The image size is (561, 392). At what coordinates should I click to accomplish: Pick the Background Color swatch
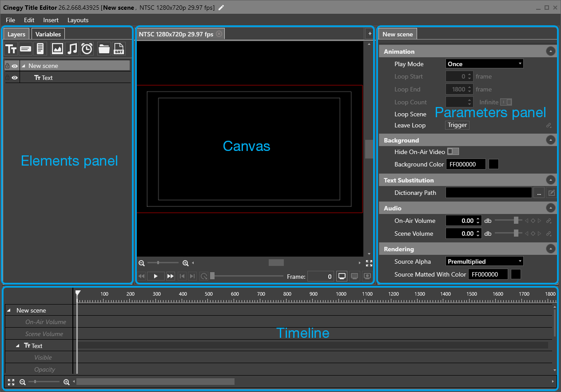click(x=493, y=164)
